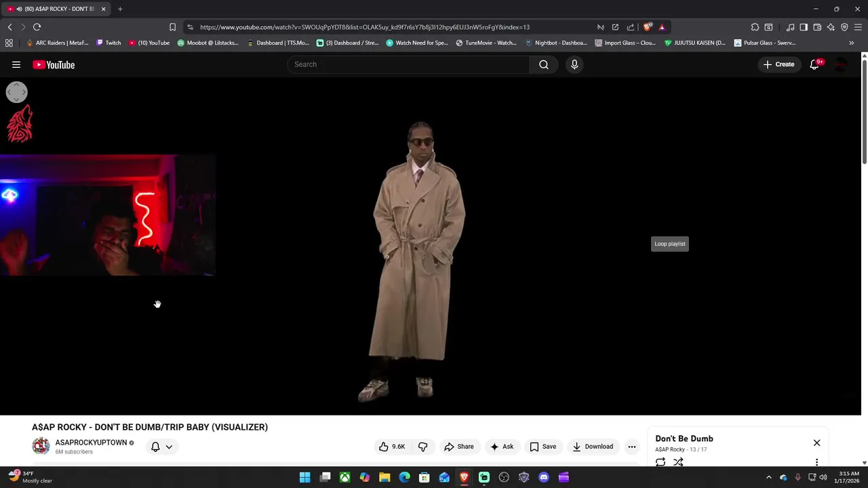Open a new browser tab
The height and width of the screenshot is (488, 868).
(120, 9)
